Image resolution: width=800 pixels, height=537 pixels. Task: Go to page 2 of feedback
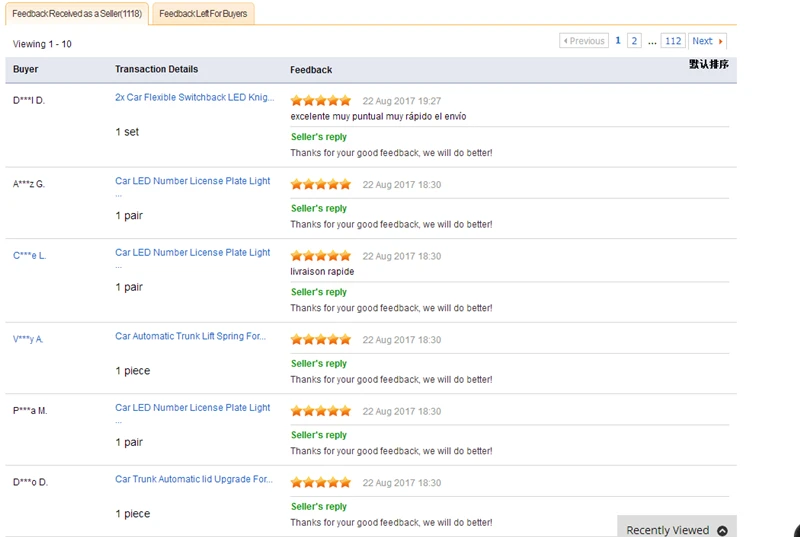(x=634, y=41)
